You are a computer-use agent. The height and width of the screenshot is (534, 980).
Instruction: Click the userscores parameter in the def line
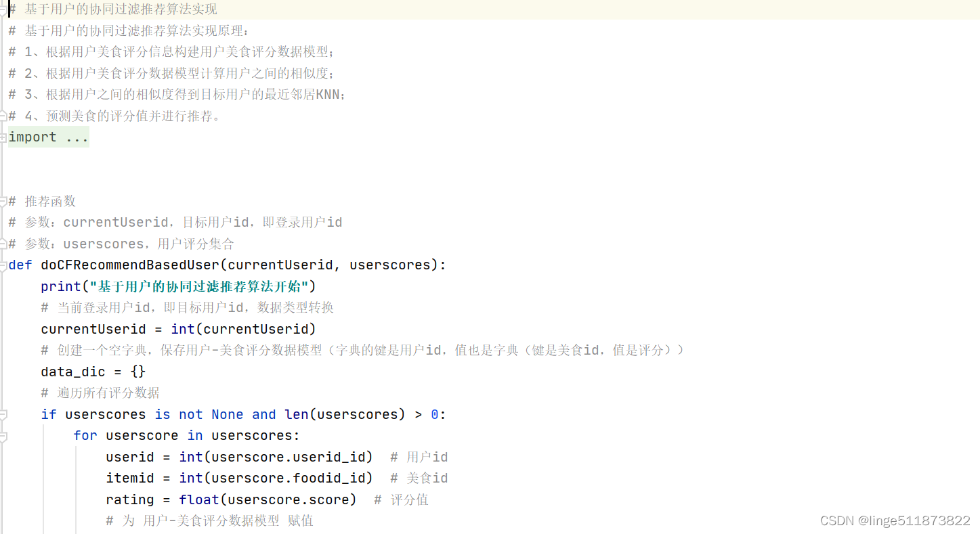[390, 265]
